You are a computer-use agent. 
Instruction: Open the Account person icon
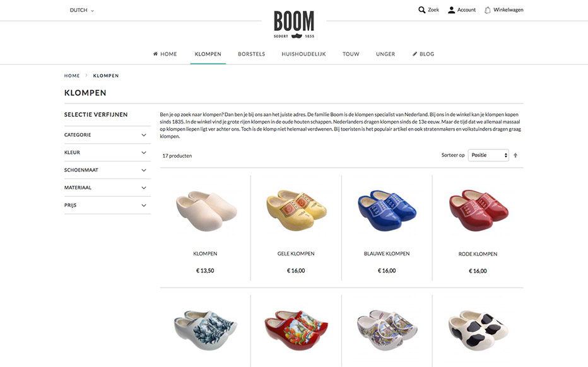coord(451,9)
